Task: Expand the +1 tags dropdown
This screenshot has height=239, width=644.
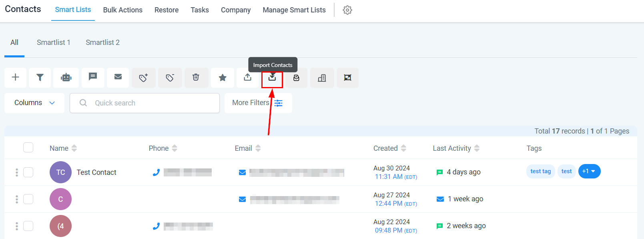Action: click(589, 171)
